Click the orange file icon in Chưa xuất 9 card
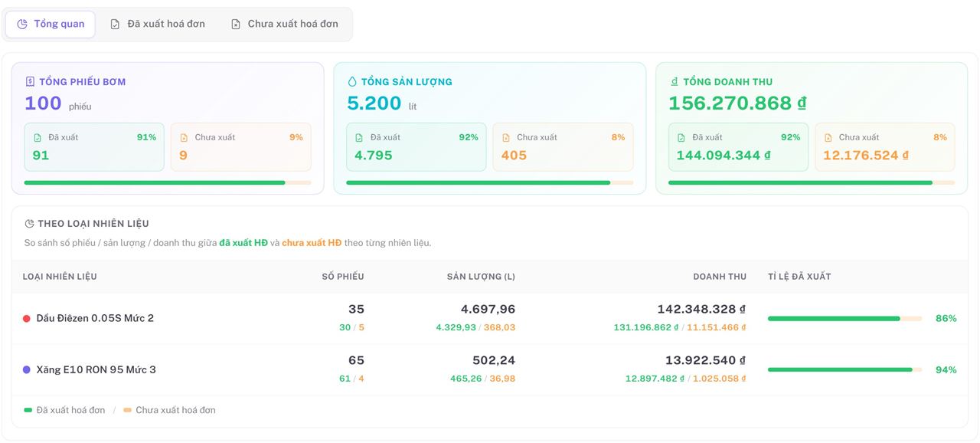The height and width of the screenshot is (443, 980). coord(184,138)
